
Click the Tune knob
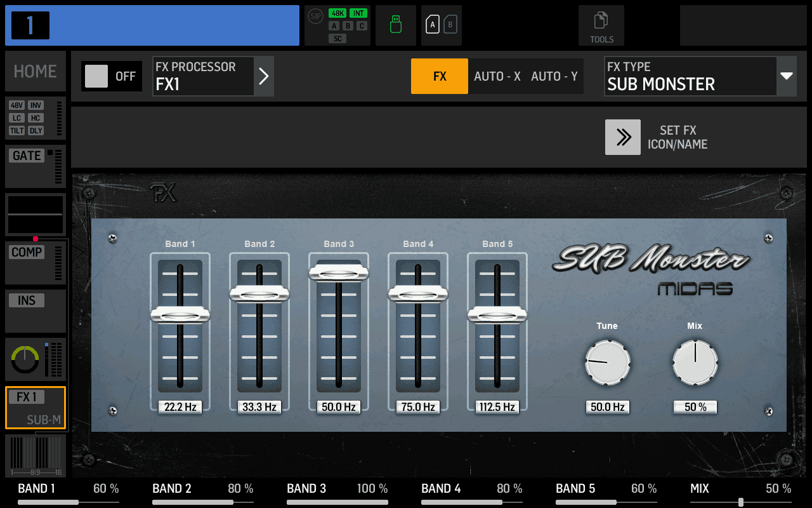tap(608, 362)
